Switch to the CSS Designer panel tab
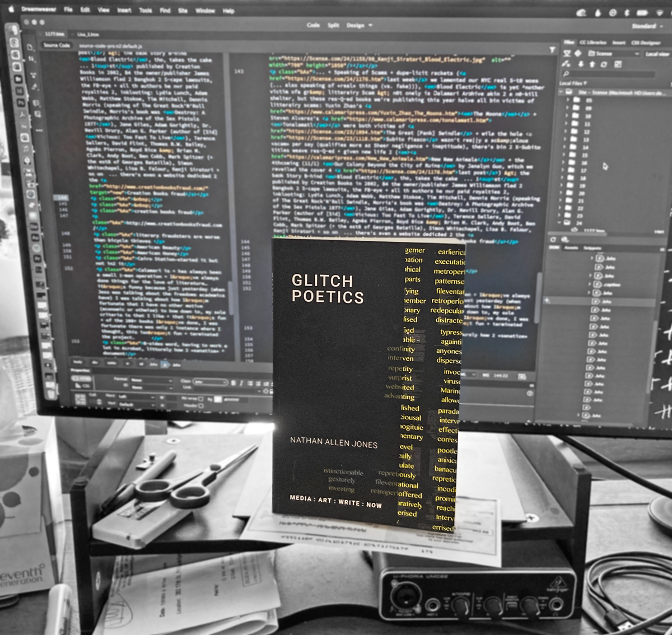 646,43
